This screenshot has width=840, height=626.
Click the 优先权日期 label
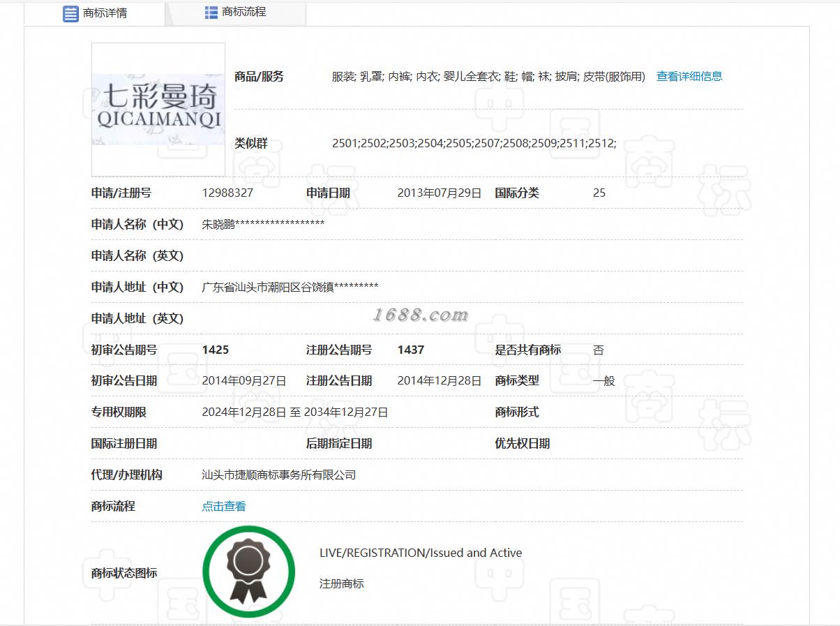click(523, 444)
